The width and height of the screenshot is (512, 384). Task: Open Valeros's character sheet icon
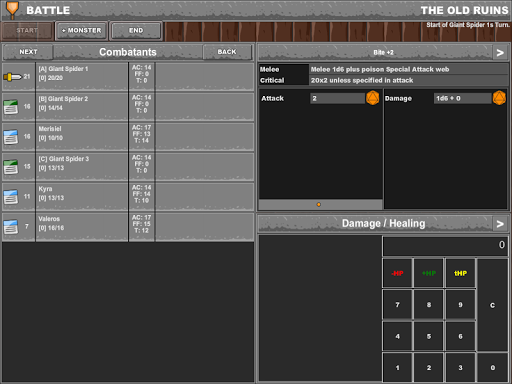point(11,227)
